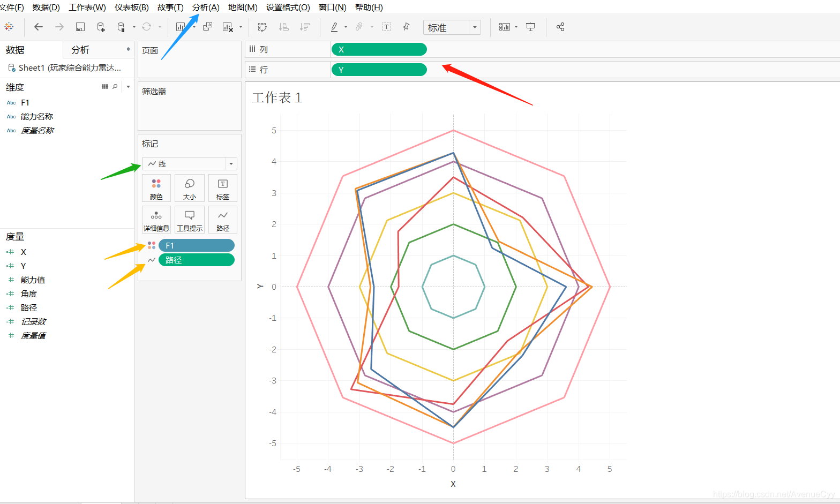Screen dimensions: 840x504
Task: Select the 记录数 measure field
Action: coord(33,321)
